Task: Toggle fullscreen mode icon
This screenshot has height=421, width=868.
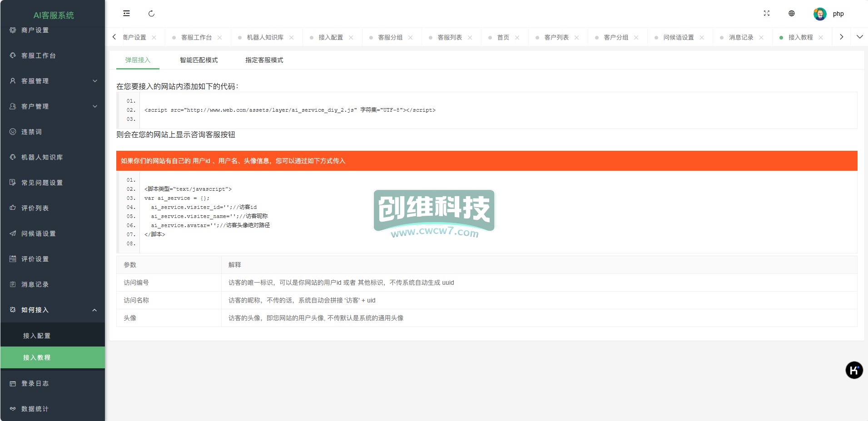Action: pyautogui.click(x=767, y=14)
